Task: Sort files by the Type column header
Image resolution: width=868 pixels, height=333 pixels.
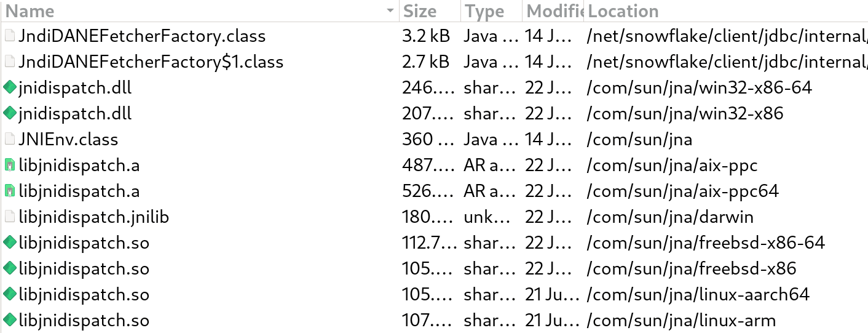Action: tap(484, 11)
